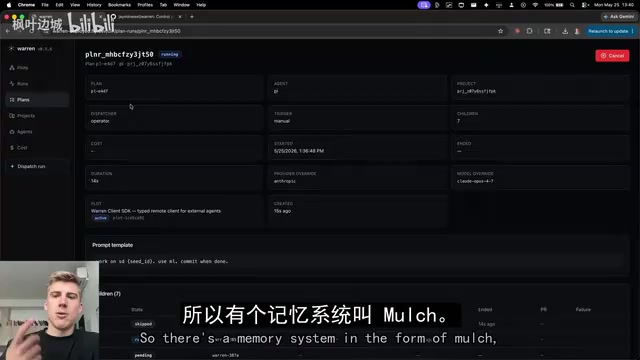
Task: Open Control Center in menu bar
Action: [x=585, y=5]
